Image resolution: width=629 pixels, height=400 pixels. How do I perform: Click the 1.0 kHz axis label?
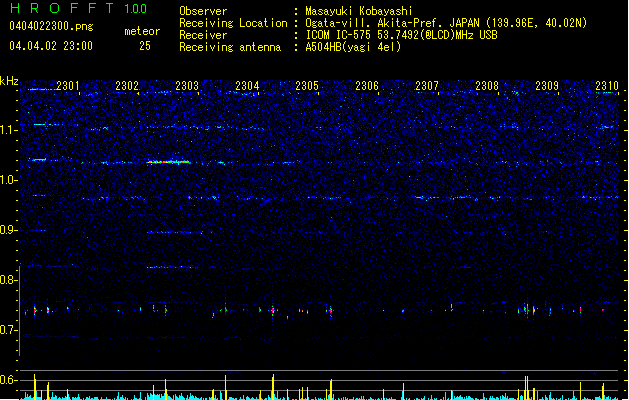tap(9, 180)
